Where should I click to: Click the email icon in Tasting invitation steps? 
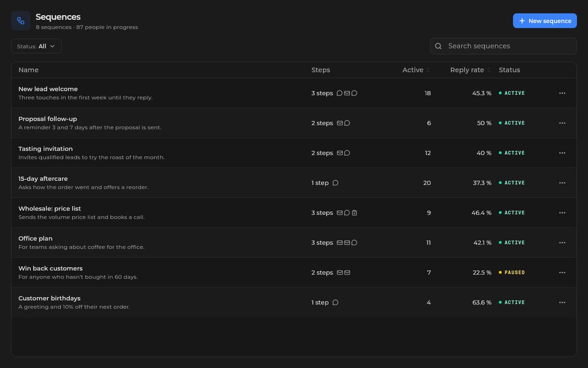tap(340, 153)
